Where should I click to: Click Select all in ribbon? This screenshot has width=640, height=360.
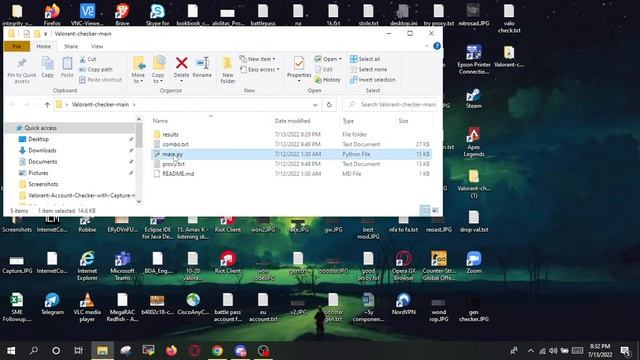365,59
